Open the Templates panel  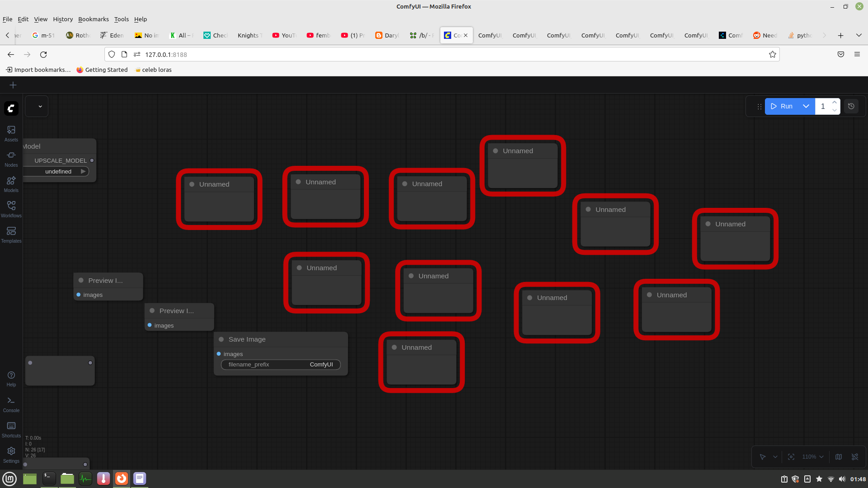[11, 235]
